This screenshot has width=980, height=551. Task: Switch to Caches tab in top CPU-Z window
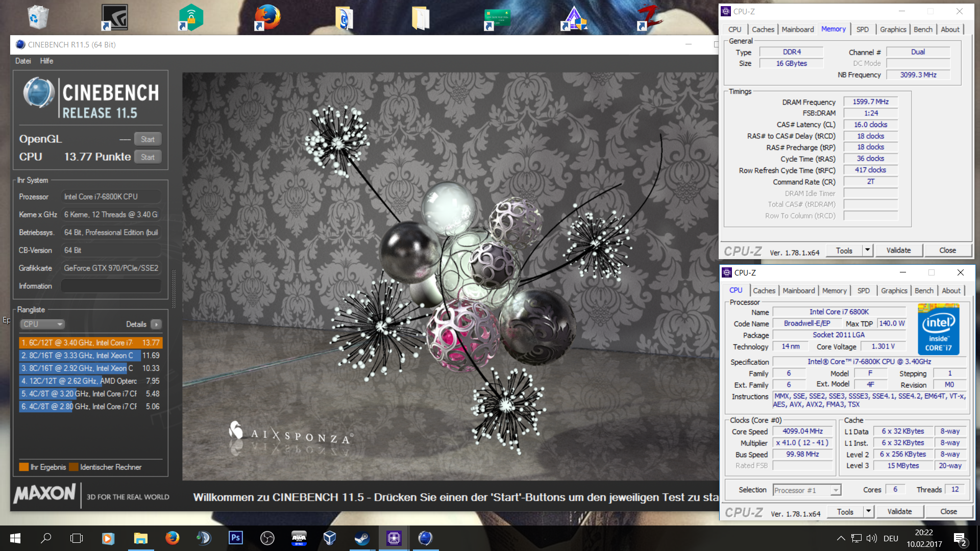tap(763, 30)
